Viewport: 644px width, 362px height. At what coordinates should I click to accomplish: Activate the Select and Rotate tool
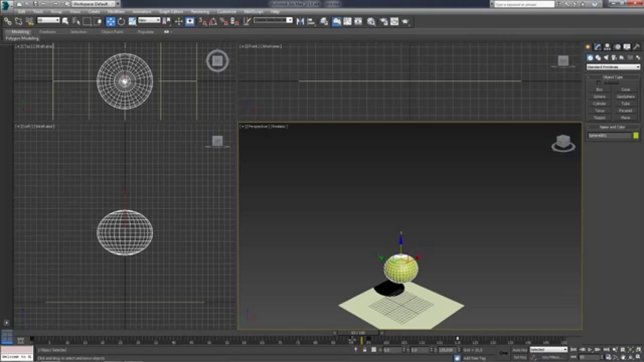[x=121, y=21]
